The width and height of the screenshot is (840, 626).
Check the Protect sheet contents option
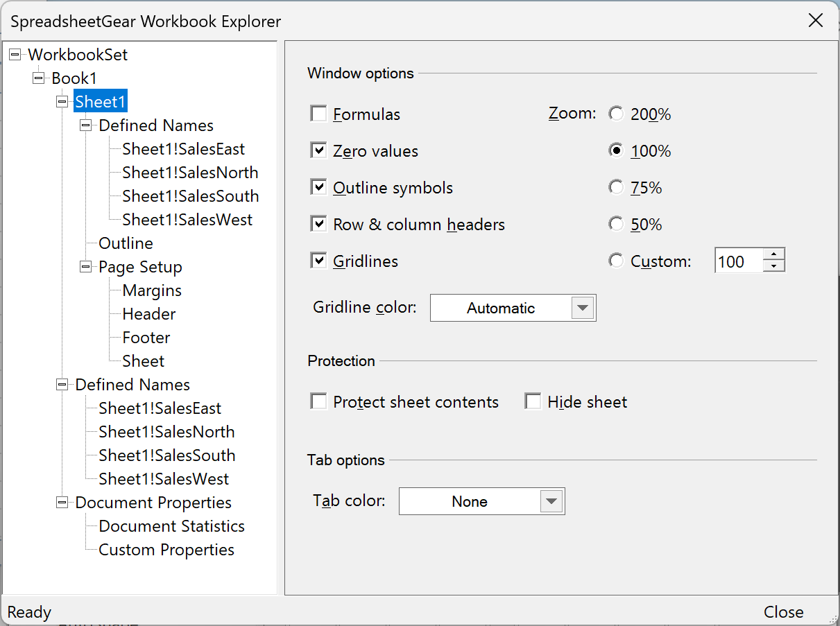click(318, 401)
